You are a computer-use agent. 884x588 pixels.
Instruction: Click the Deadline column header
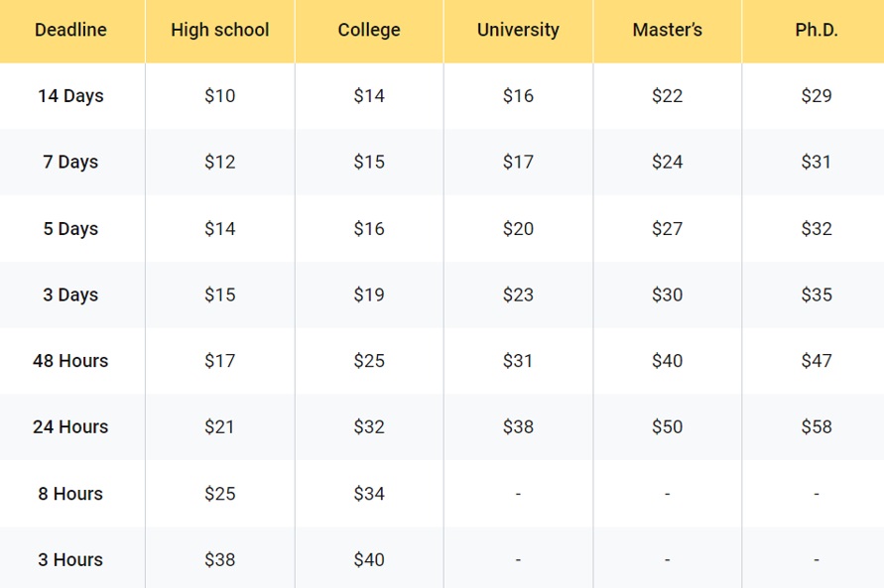[70, 30]
